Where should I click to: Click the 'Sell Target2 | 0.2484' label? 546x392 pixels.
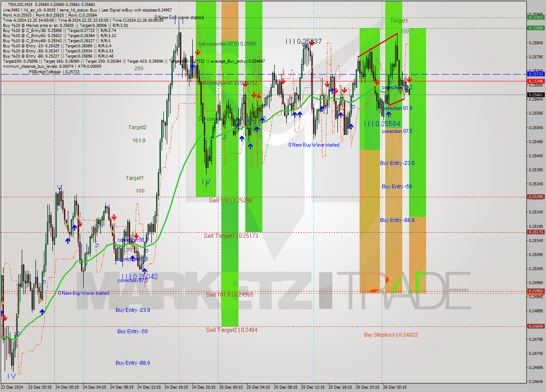pos(232,330)
